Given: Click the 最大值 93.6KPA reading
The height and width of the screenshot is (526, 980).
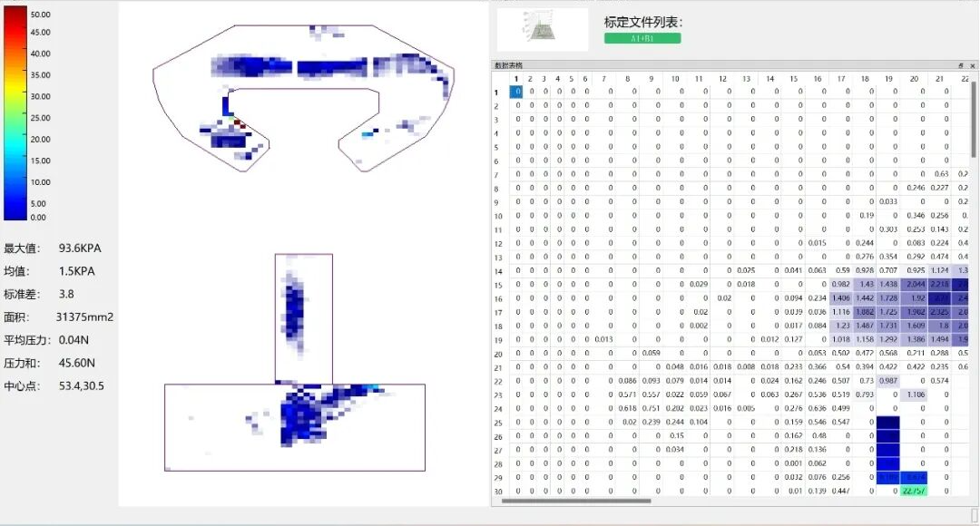Looking at the screenshot, I should pos(53,248).
